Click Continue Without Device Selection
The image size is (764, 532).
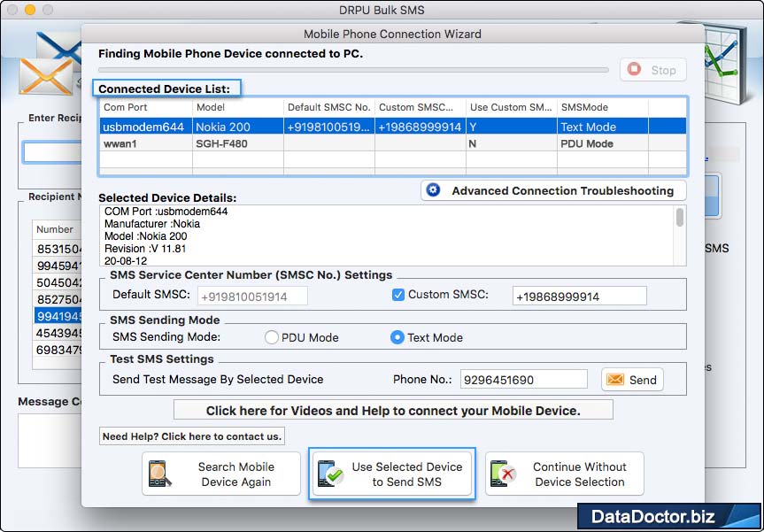point(565,474)
